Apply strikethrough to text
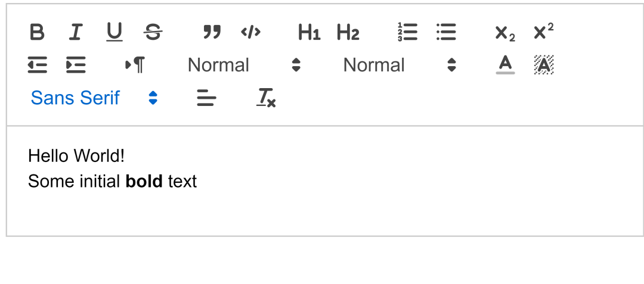Screen dimensions: 644x284 (x=153, y=32)
